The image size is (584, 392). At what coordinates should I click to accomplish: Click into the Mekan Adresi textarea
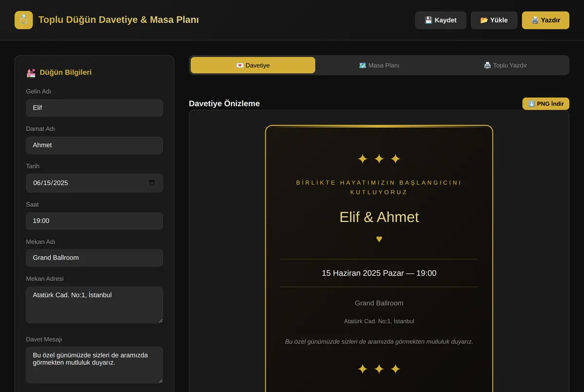[94, 305]
